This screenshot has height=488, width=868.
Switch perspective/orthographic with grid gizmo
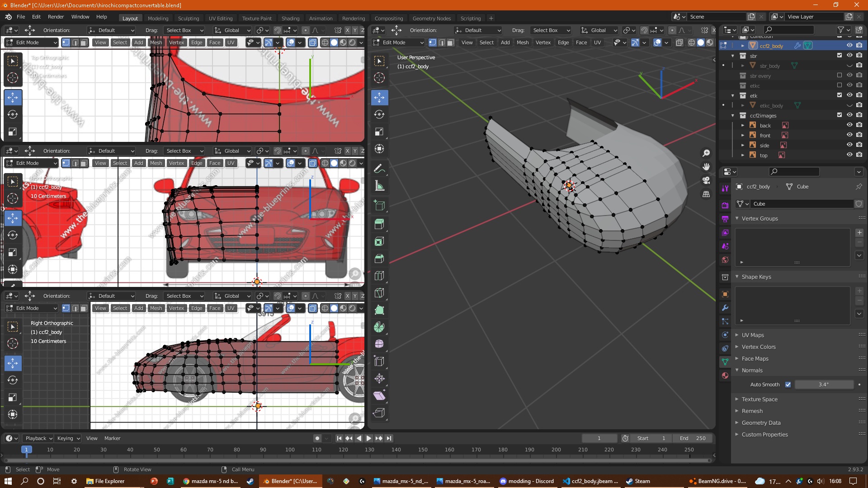pos(706,194)
